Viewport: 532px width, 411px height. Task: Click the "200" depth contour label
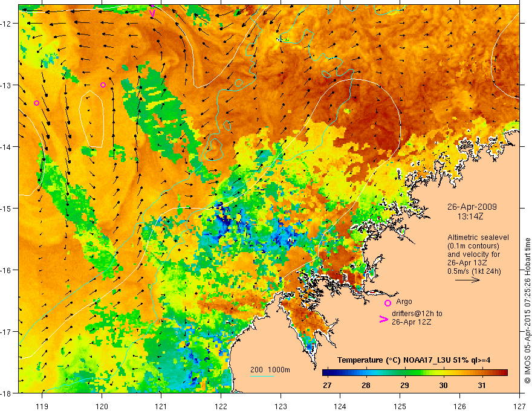[256, 370]
